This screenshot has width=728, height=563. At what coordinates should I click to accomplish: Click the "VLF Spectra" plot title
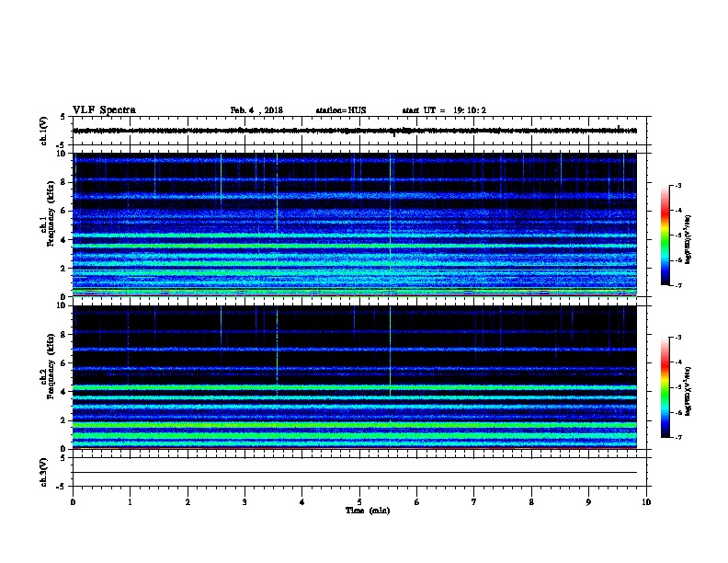coord(104,110)
